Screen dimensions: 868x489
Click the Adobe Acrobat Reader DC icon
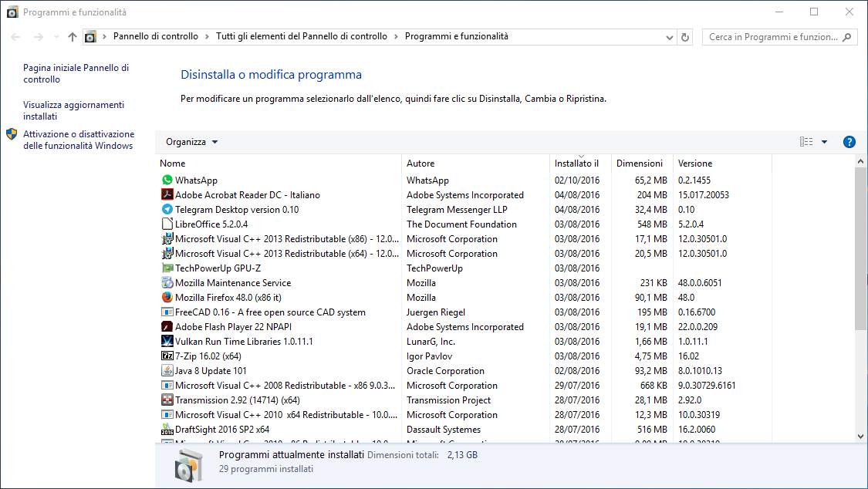[x=167, y=194]
